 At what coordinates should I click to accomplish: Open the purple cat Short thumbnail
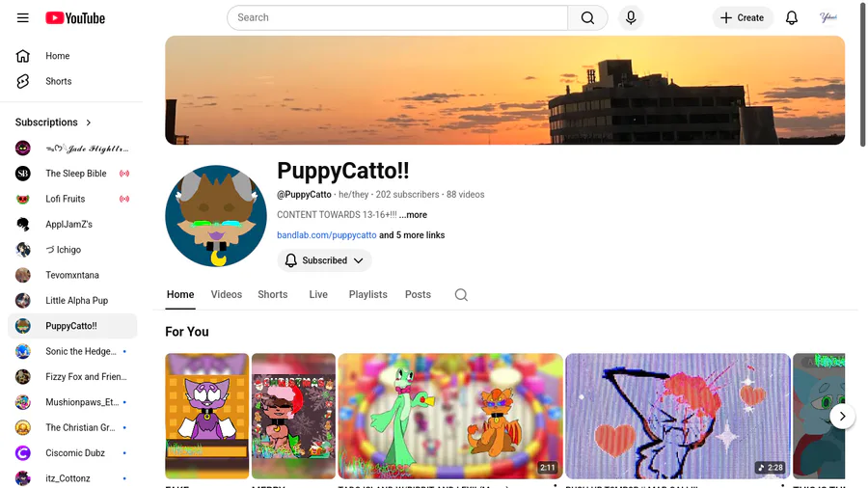click(x=207, y=416)
